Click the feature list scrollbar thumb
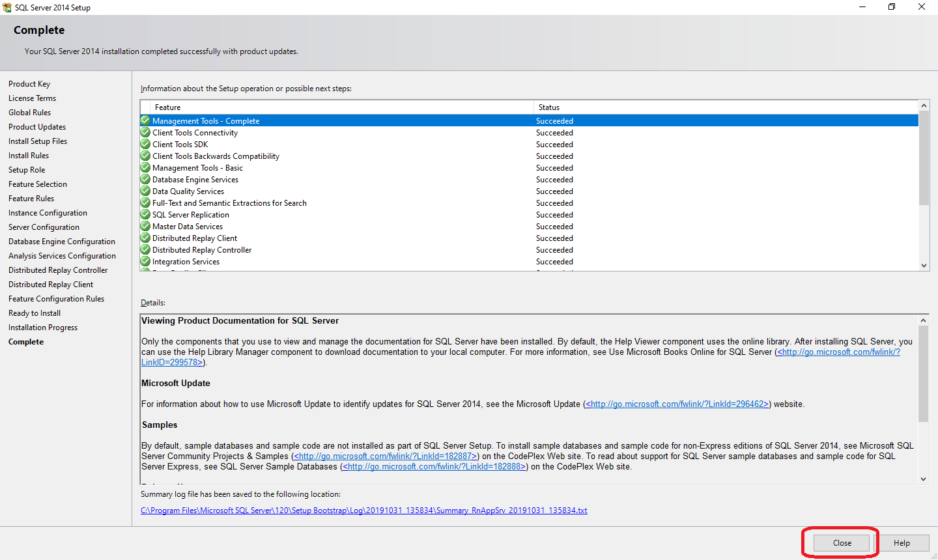The image size is (938, 560). point(924,158)
